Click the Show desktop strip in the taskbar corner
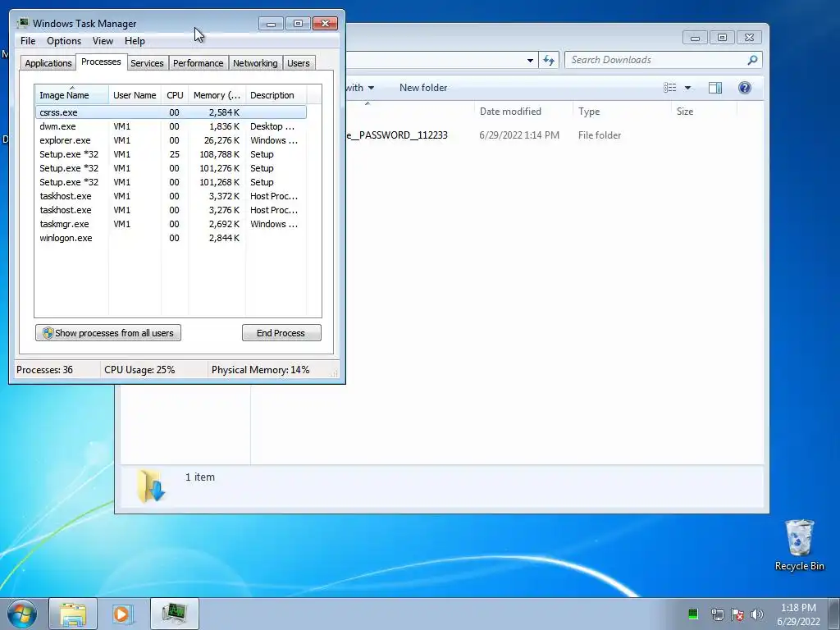The image size is (840, 630). pos(835,614)
